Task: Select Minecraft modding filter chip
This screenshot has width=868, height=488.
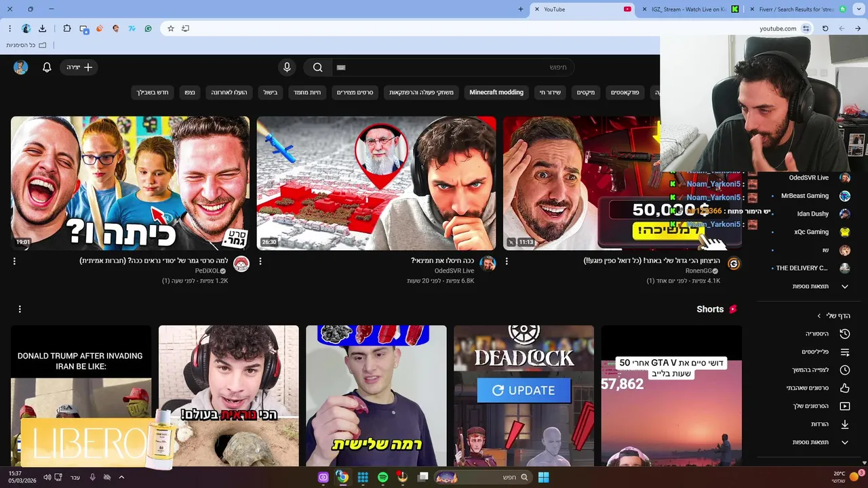Action: 496,92
